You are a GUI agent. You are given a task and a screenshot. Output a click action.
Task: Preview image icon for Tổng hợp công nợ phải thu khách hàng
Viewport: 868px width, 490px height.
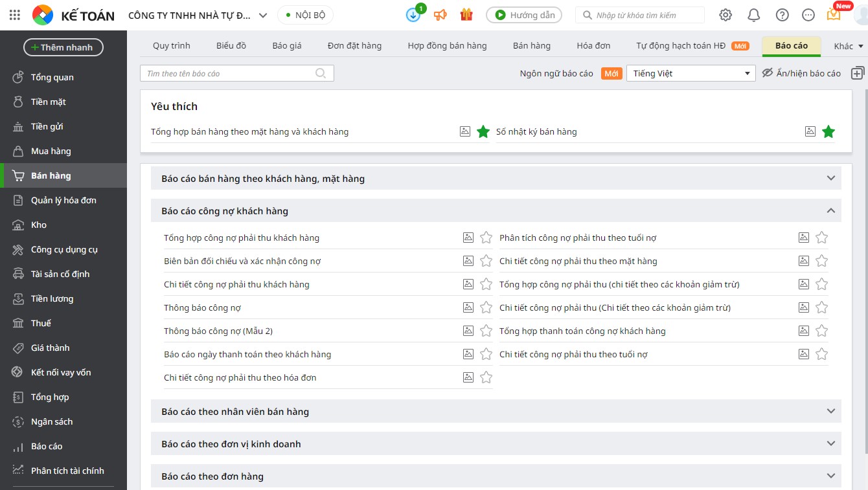pyautogui.click(x=468, y=238)
